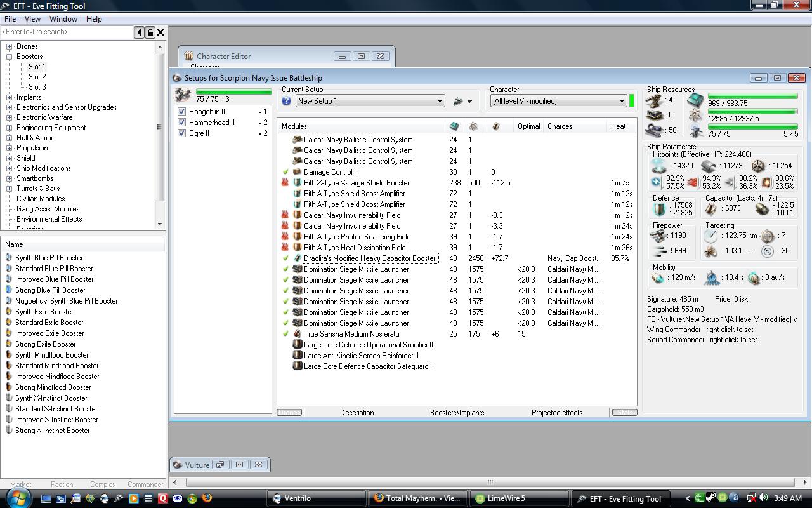Open the File menu
This screenshot has width=812, height=508.
[x=10, y=19]
